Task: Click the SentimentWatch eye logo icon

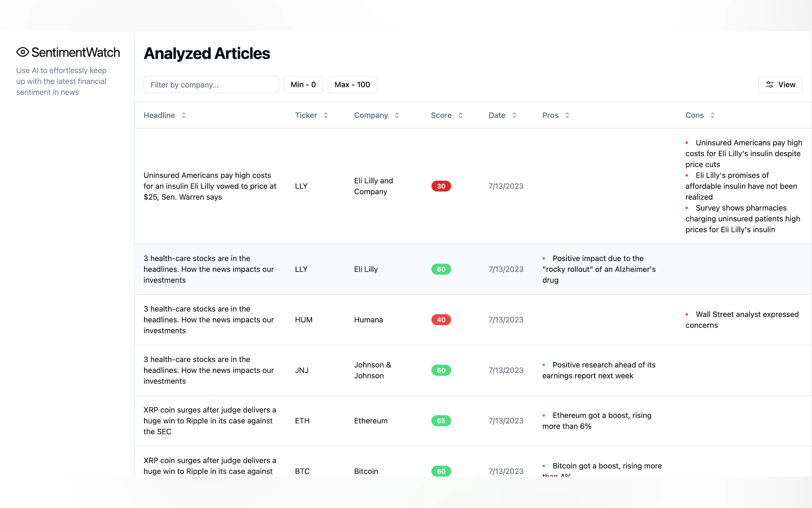Action: [22, 52]
